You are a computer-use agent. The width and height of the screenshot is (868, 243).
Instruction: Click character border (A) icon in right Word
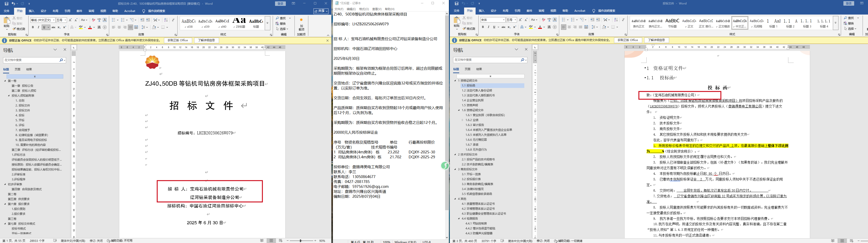[555, 20]
